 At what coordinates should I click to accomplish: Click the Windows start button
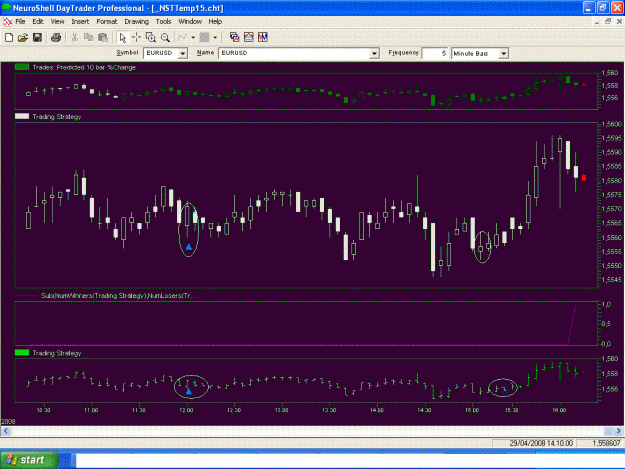29,460
